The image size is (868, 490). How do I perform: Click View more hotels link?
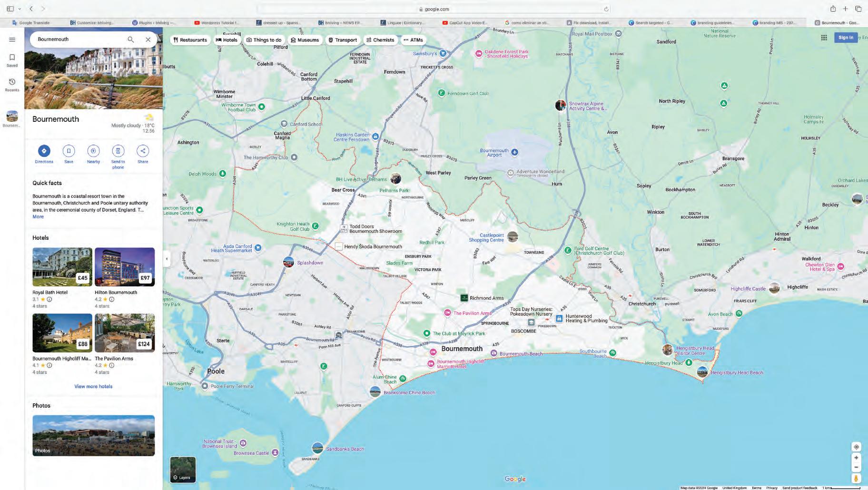point(93,386)
